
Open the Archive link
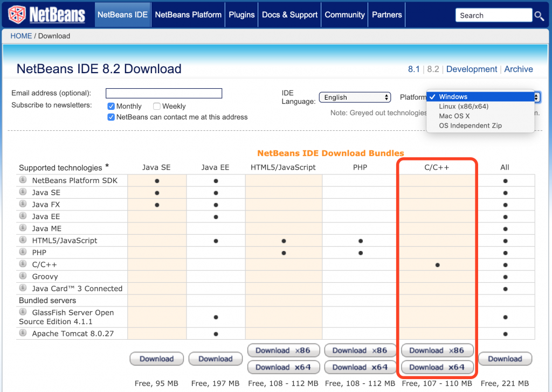coord(519,69)
